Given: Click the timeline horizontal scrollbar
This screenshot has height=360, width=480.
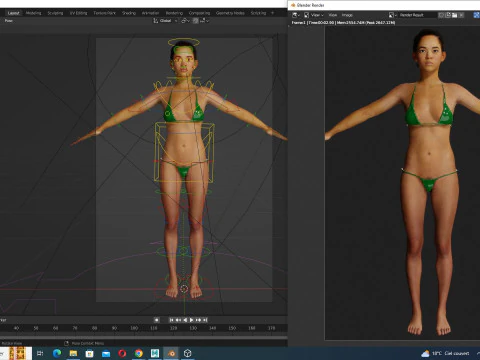Looking at the screenshot, I should point(144,337).
